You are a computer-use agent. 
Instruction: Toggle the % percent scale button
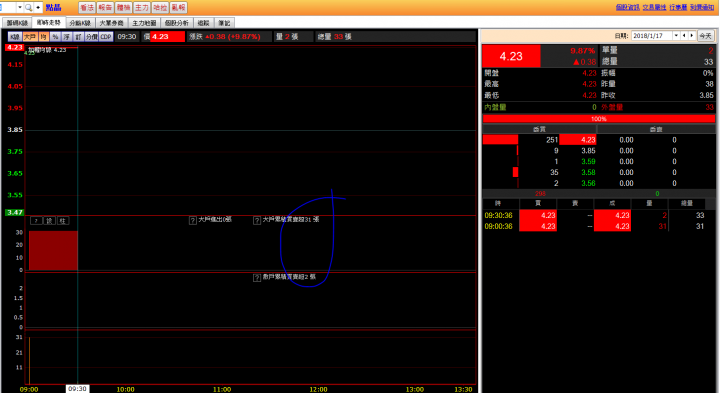click(x=55, y=37)
